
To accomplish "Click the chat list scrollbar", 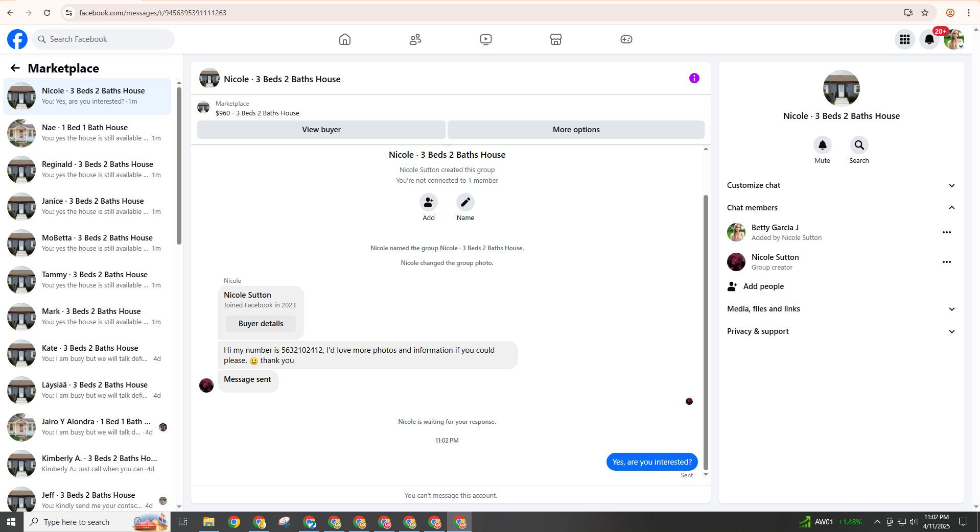I will [x=179, y=165].
